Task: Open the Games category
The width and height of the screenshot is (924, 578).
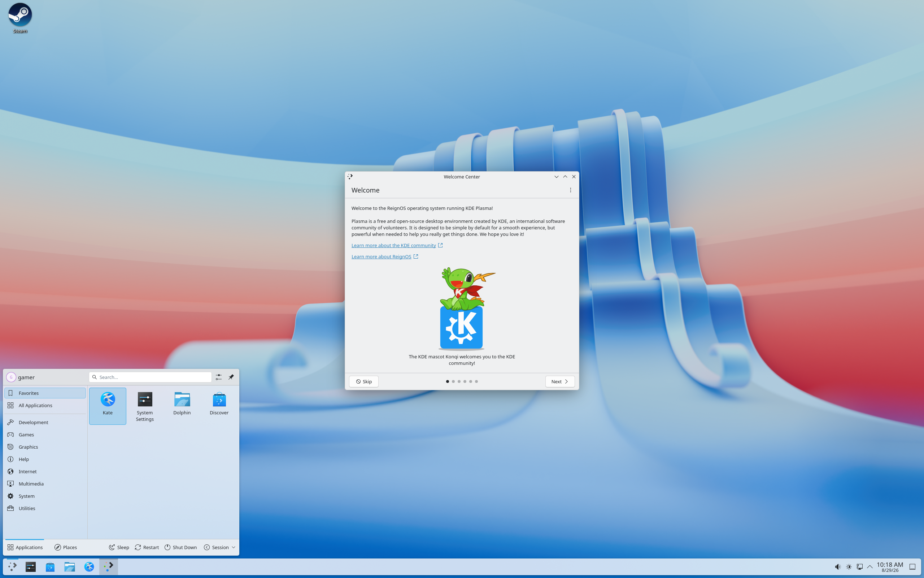Action: coord(45,435)
